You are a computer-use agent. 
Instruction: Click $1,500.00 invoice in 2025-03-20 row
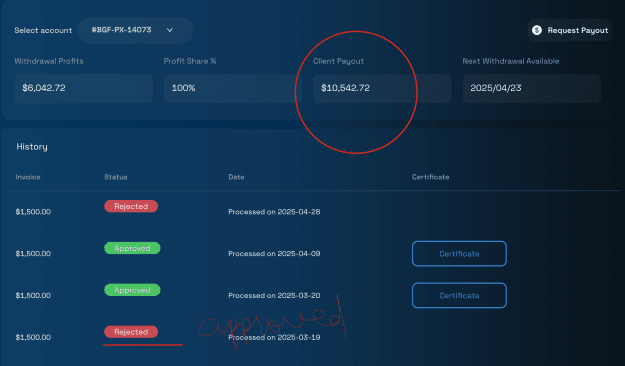coord(33,295)
